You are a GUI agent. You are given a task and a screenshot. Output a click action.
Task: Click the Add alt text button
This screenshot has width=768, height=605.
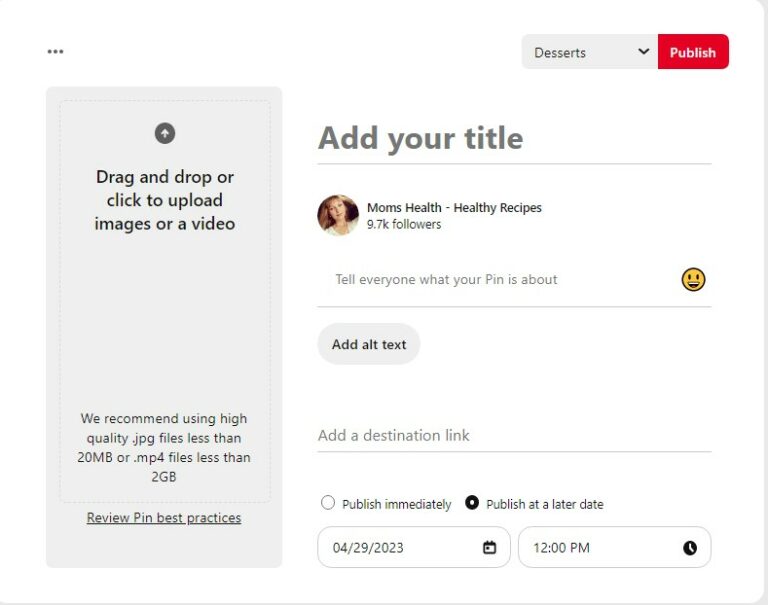pyautogui.click(x=369, y=344)
